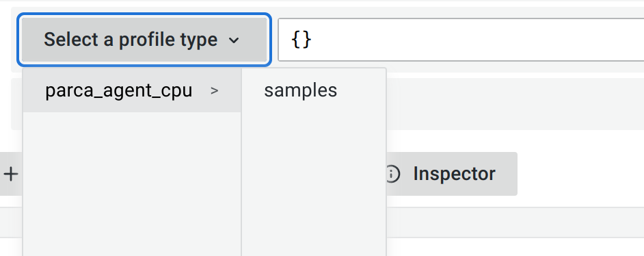
Task: Click the plus icon at left edge
Action: tap(11, 175)
